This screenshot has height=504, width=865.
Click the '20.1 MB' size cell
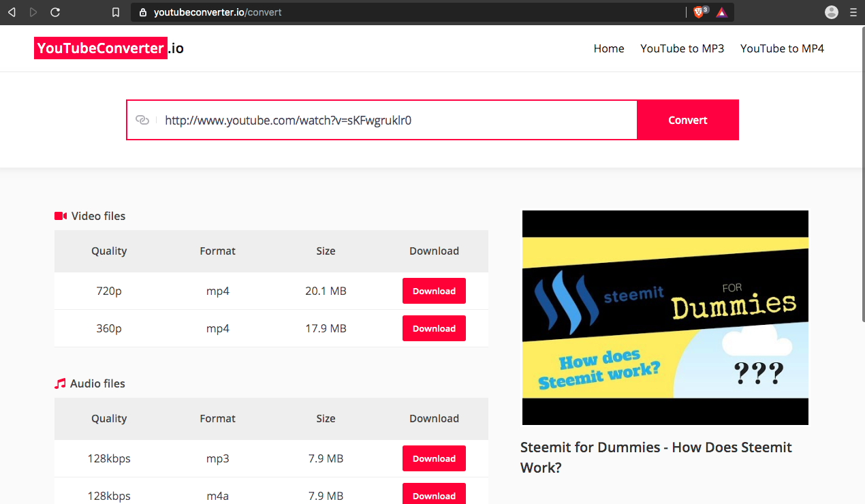tap(326, 291)
